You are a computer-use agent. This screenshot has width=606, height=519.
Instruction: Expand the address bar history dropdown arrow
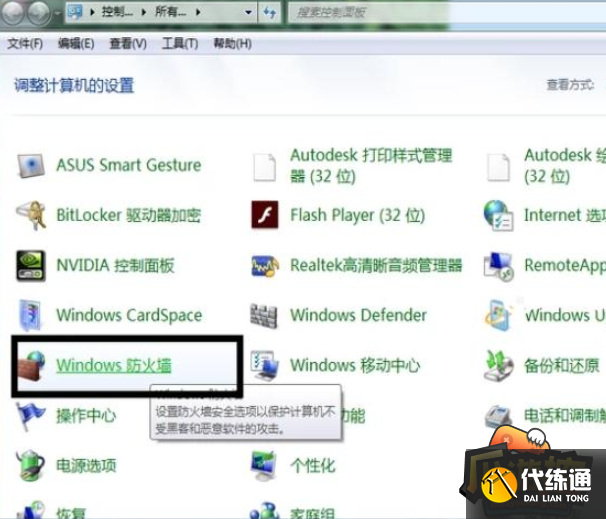(x=249, y=12)
